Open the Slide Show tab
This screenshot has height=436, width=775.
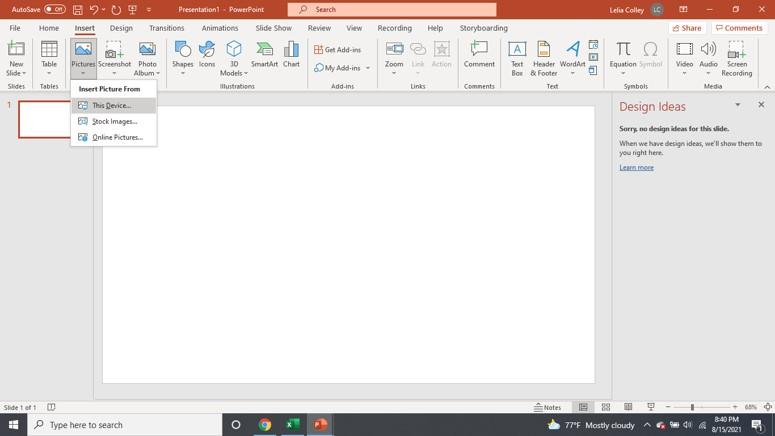click(273, 28)
